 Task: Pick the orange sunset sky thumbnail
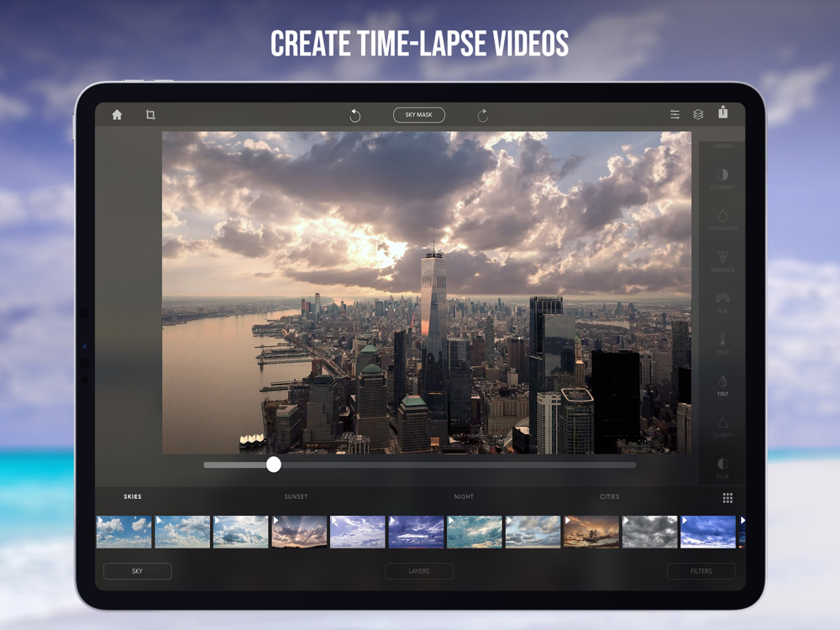pyautogui.click(x=591, y=532)
